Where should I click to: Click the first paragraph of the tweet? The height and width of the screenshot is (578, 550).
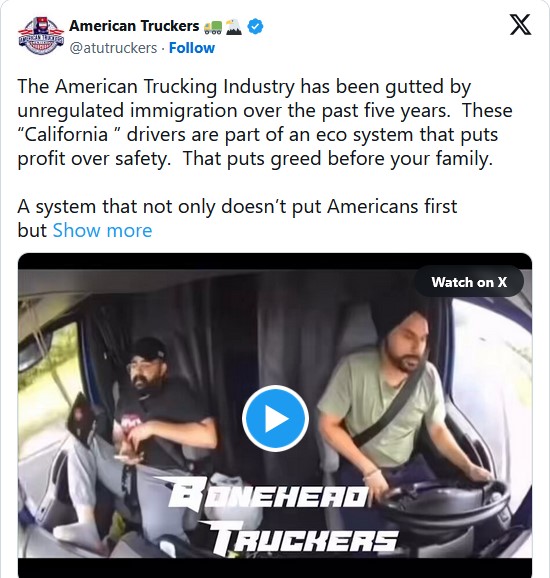coord(265,122)
